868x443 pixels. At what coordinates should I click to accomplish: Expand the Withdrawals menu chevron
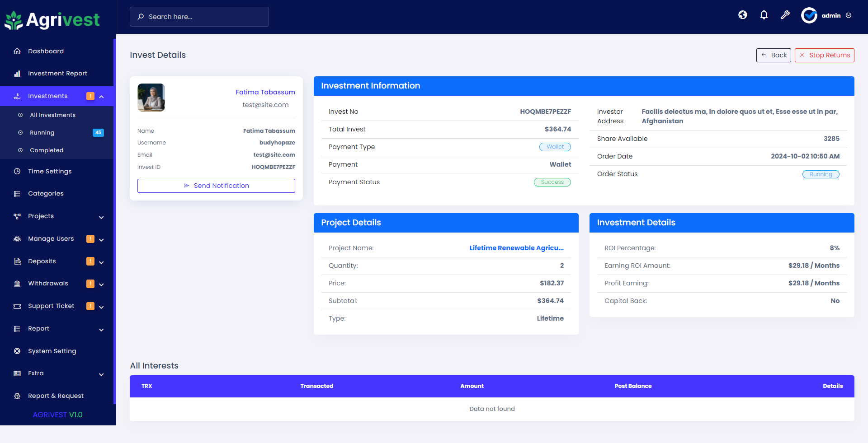click(x=101, y=284)
